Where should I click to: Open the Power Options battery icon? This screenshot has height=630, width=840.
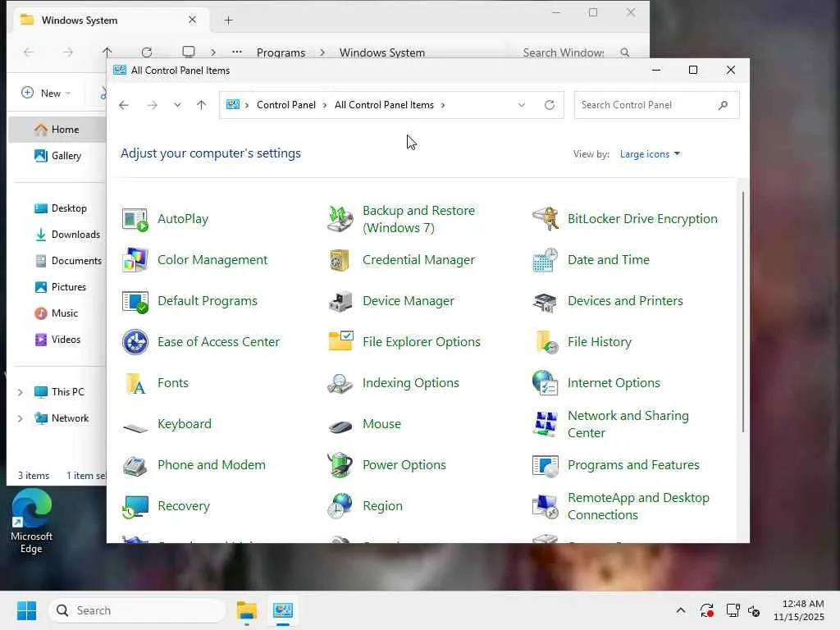click(340, 465)
